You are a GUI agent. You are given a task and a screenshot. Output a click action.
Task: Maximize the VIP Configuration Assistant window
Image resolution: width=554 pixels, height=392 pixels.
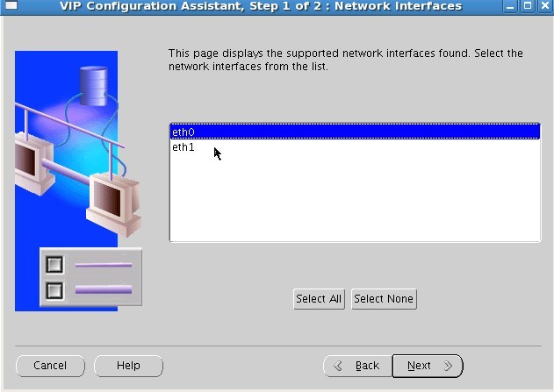pos(528,6)
